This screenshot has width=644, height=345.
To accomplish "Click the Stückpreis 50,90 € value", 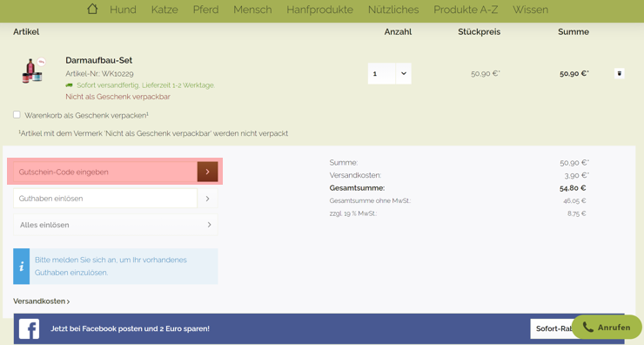I will coord(486,73).
